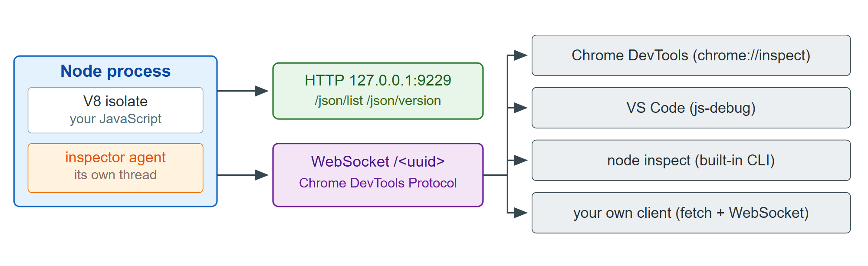Click the 'its own thread' subtitle text
The height and width of the screenshot is (266, 868).
[115, 175]
